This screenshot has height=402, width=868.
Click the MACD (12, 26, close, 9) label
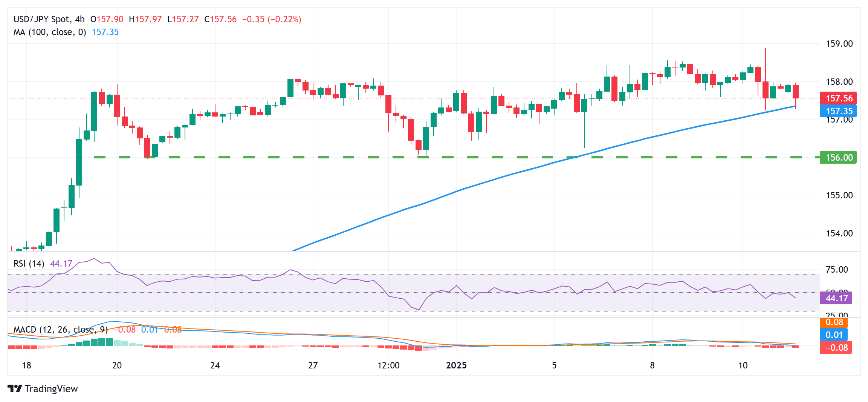click(x=61, y=330)
